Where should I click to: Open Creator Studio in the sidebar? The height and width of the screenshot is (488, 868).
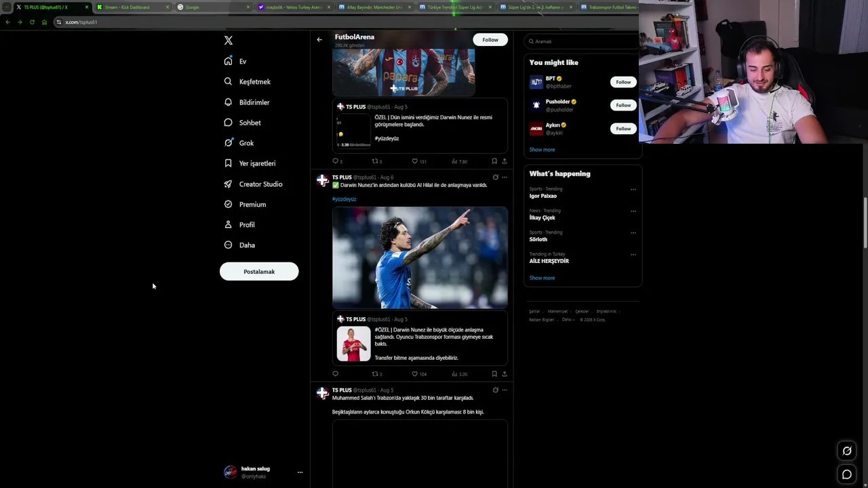pyautogui.click(x=254, y=184)
